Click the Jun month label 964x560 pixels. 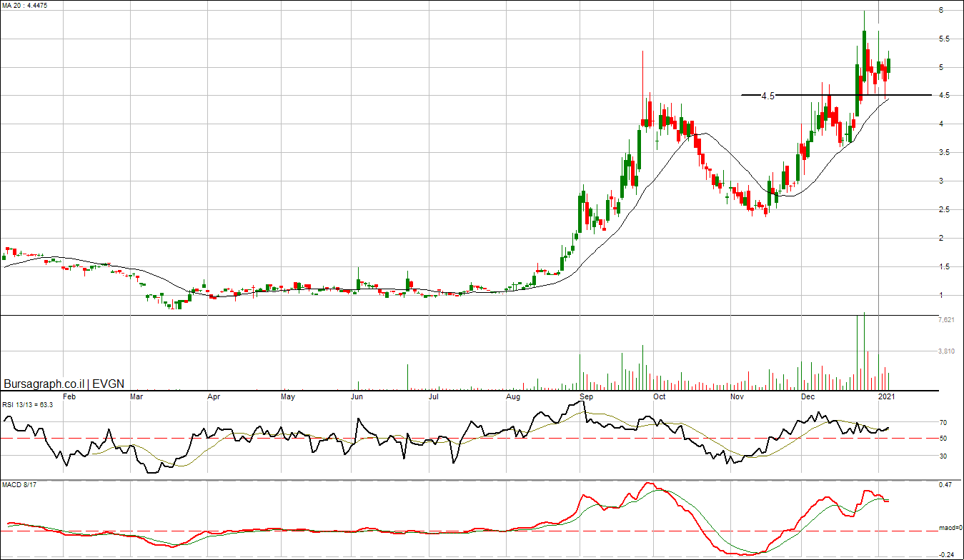coord(358,396)
